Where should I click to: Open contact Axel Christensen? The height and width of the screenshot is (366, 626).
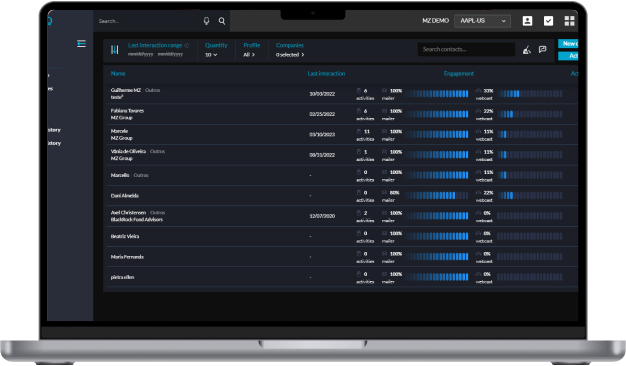coord(128,213)
